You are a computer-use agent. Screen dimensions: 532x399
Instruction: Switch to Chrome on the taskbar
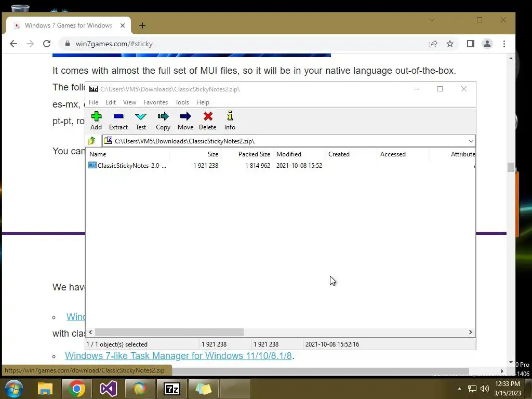point(77,389)
